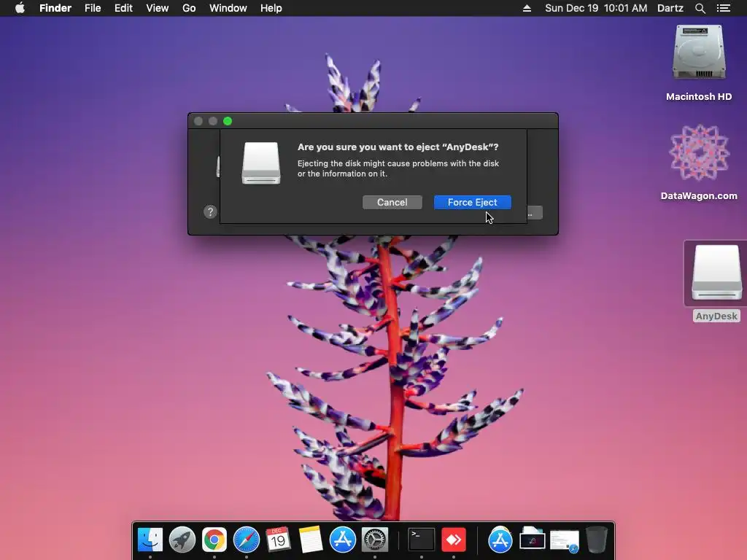The image size is (747, 560).
Task: Open Calendar from the Dock
Action: pos(278,540)
